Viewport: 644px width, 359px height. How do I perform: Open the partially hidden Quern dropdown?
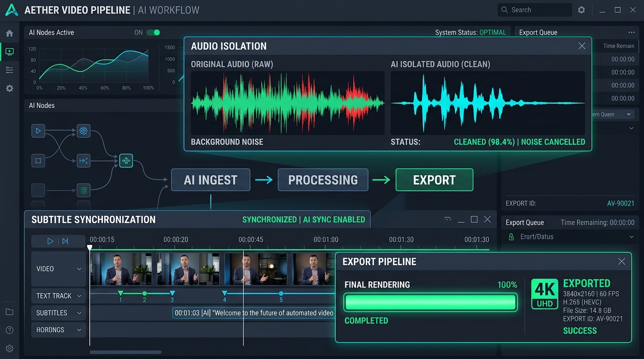point(613,115)
